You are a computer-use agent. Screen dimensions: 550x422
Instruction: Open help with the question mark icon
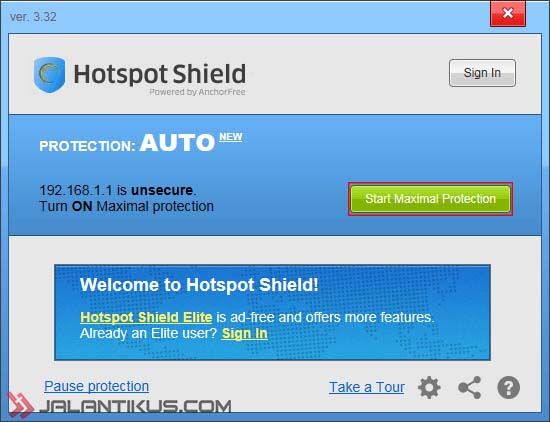coord(509,387)
